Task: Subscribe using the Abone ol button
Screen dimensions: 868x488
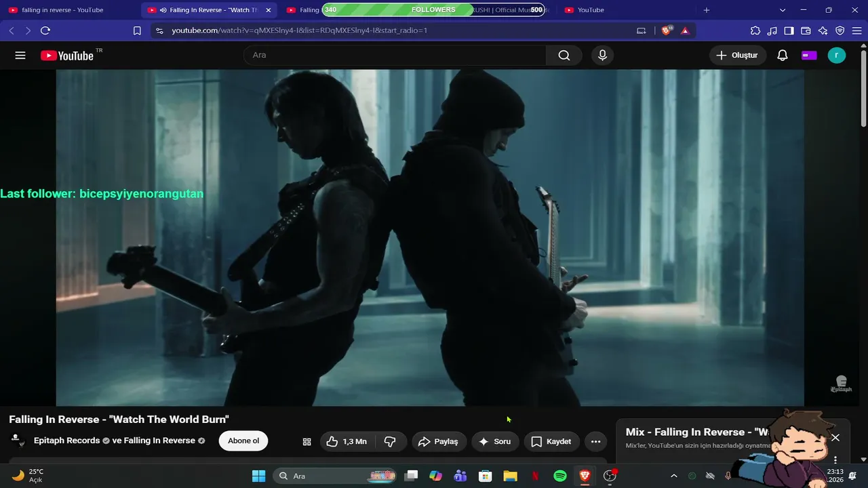Action: [243, 441]
